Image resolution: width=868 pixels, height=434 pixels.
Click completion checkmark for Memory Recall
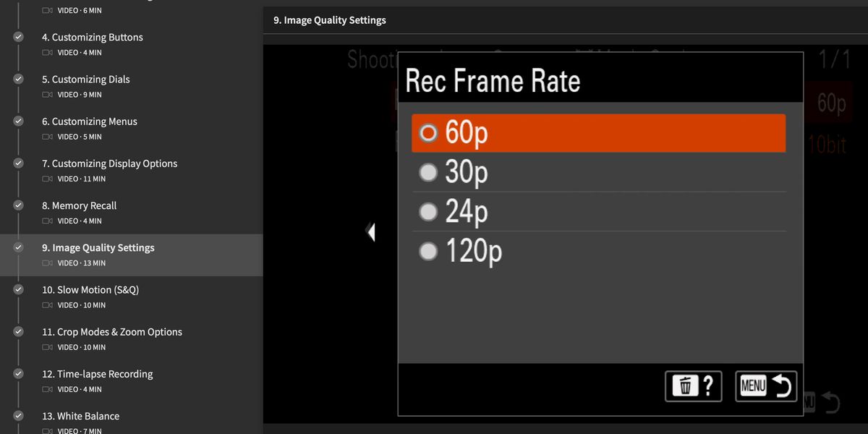pos(19,205)
